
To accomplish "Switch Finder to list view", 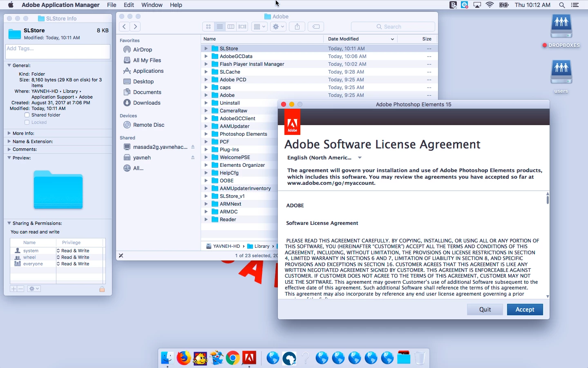I will click(220, 27).
